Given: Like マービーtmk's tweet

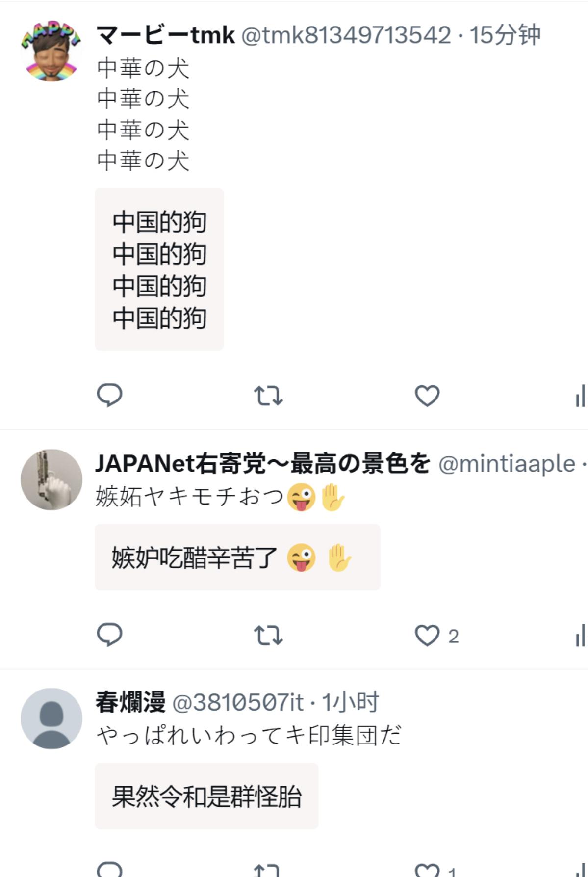Looking at the screenshot, I should (x=427, y=396).
